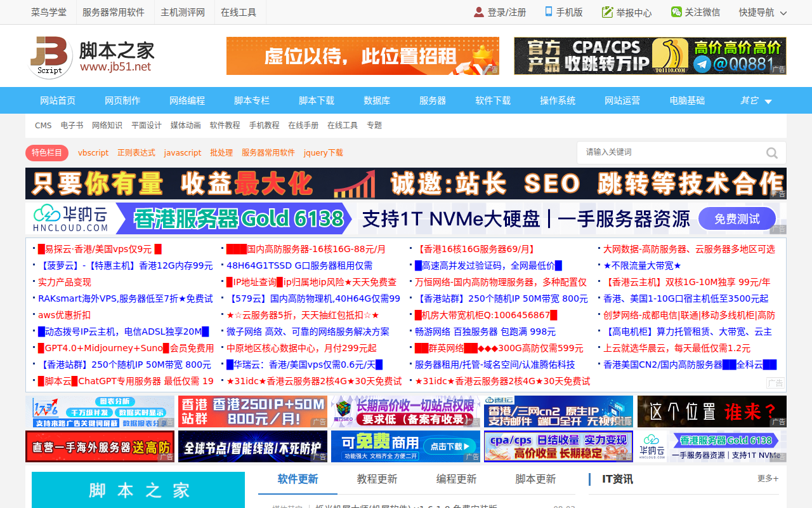Screen dimensions: 812x508
Task: Open the 网络编程 nav item
Action: click(x=187, y=100)
